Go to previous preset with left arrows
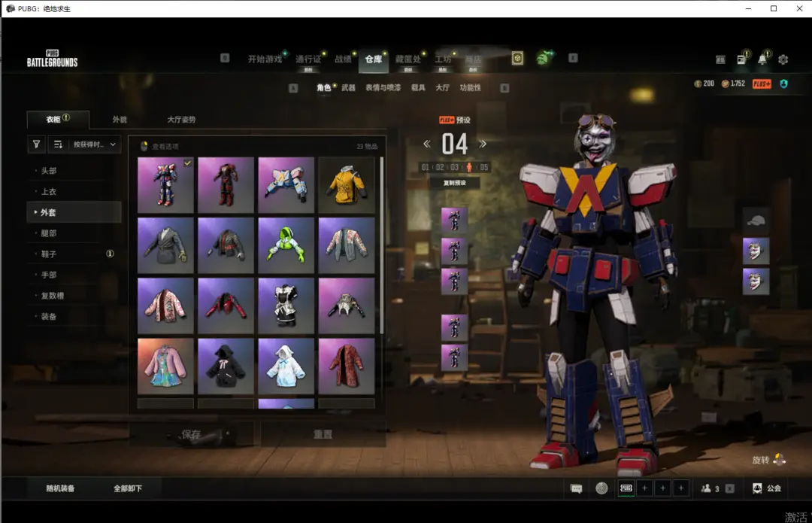Viewport: 812px width, 523px height. point(427,144)
